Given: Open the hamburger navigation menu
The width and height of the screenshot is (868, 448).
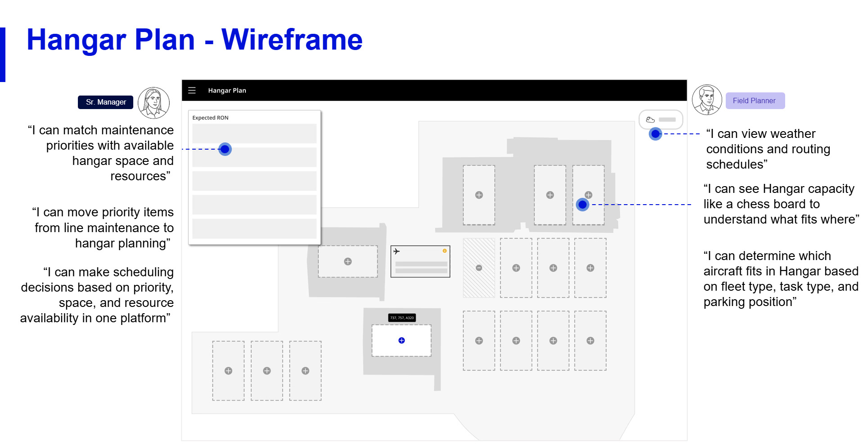Looking at the screenshot, I should 192,90.
